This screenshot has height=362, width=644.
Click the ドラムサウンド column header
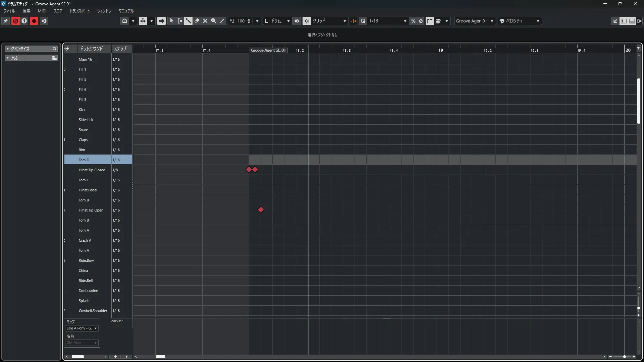pyautogui.click(x=91, y=49)
